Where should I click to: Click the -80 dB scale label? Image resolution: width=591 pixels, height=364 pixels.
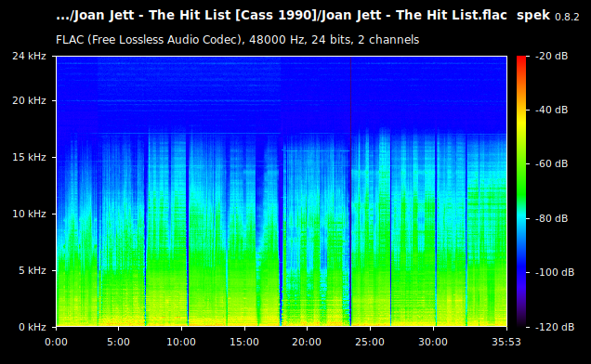click(x=551, y=218)
